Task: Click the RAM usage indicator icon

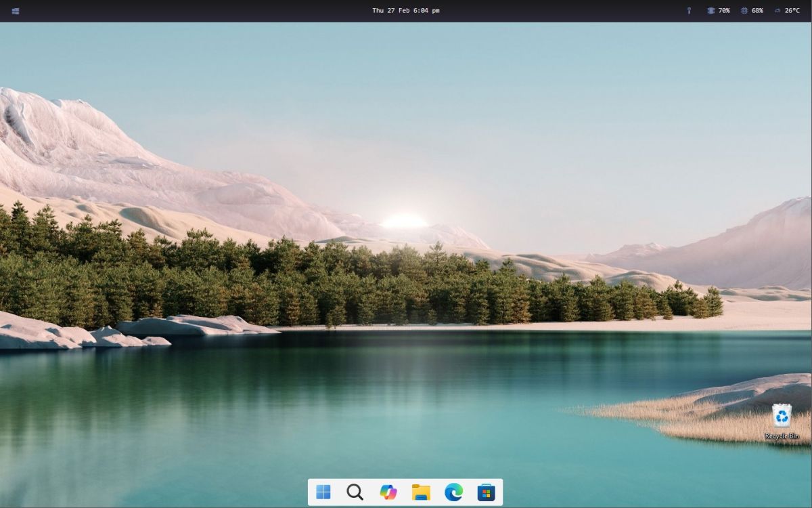Action: (709, 10)
